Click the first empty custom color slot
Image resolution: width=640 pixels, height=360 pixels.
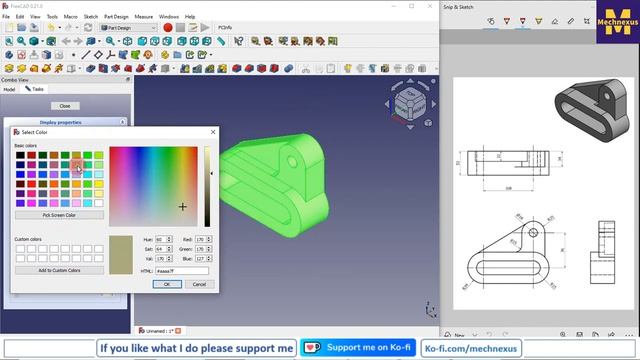[20, 249]
